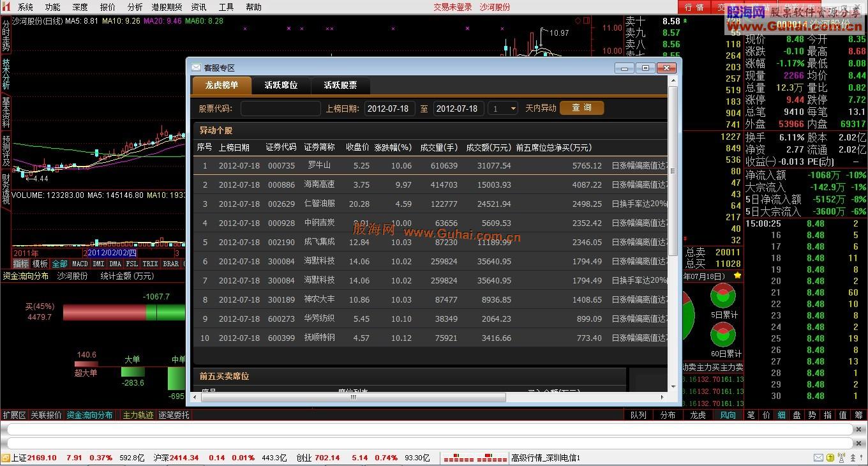Click the 60日累计 pie chart icon
Screen dimensions: 868x466
pyautogui.click(x=723, y=334)
